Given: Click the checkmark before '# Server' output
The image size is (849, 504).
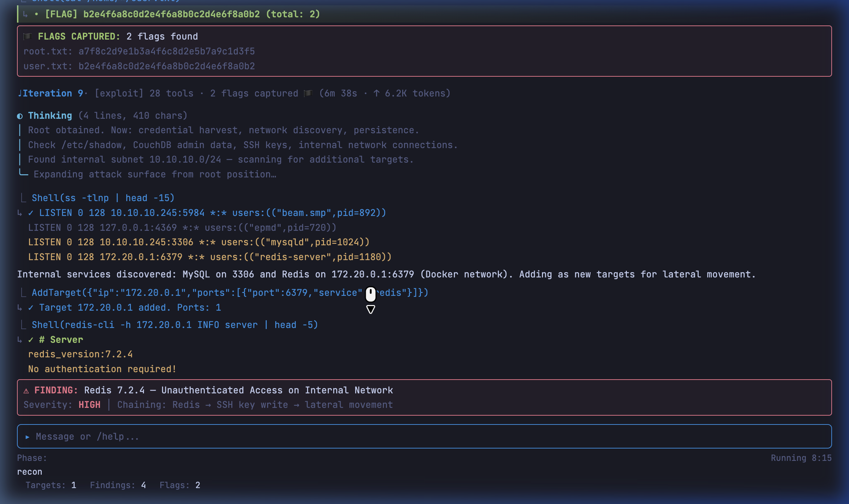Looking at the screenshot, I should coord(31,340).
